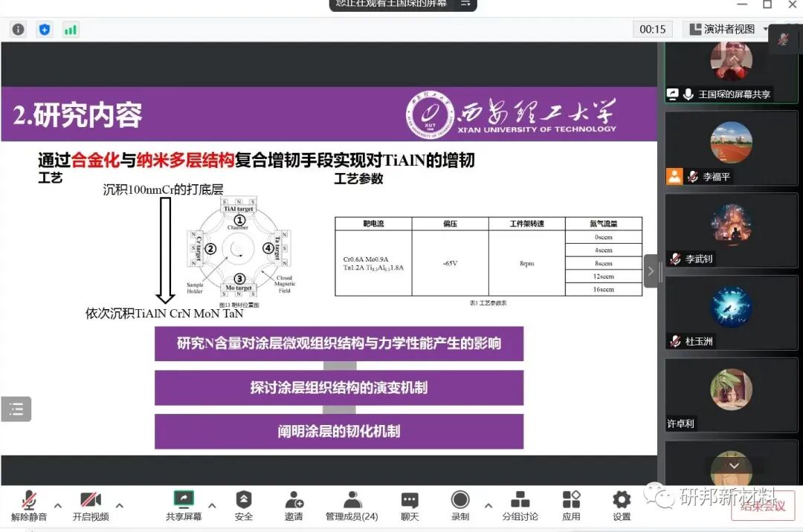Click the muted mic indicator at top-right corner

point(783,39)
